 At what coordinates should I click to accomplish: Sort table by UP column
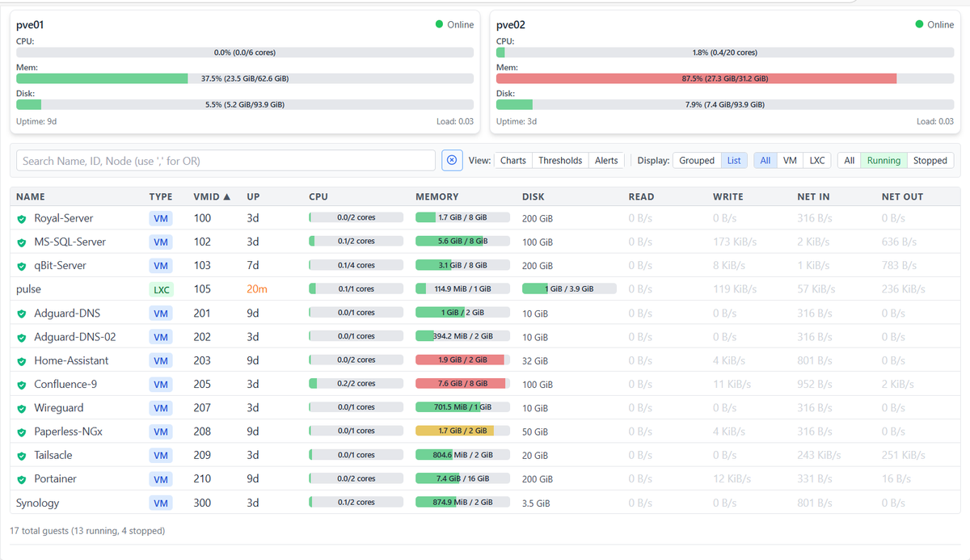click(253, 196)
